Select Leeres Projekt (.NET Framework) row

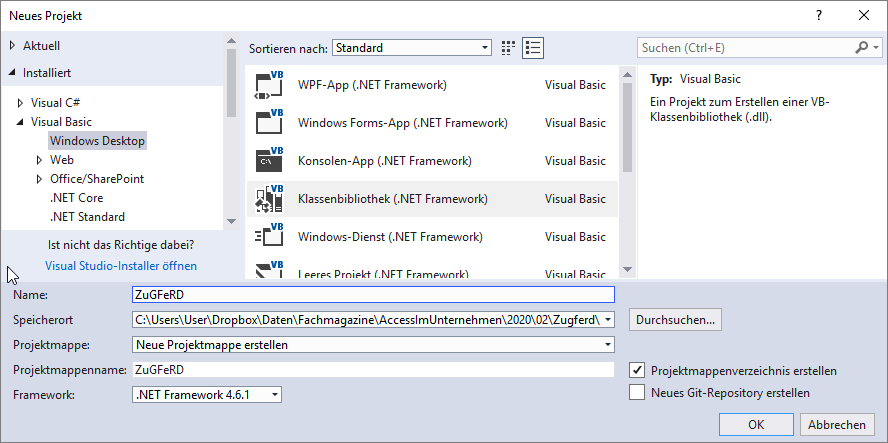coord(432,271)
